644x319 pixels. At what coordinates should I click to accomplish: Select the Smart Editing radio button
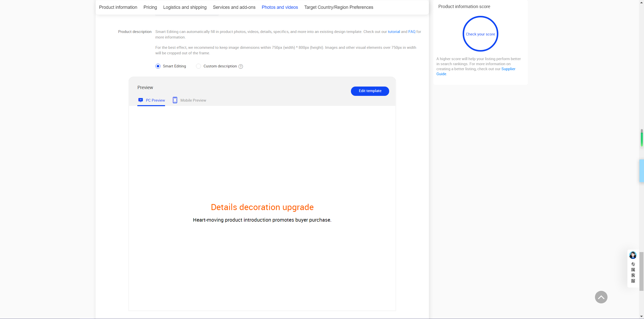tap(158, 66)
